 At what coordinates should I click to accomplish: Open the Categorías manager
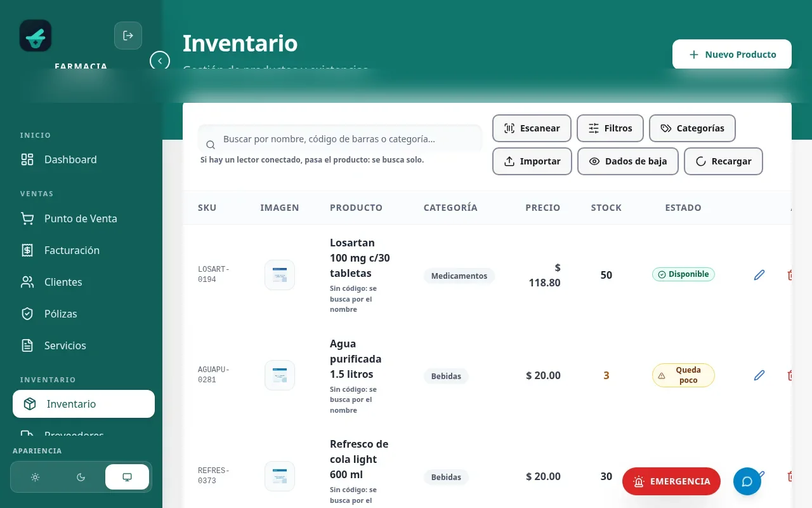pyautogui.click(x=692, y=128)
